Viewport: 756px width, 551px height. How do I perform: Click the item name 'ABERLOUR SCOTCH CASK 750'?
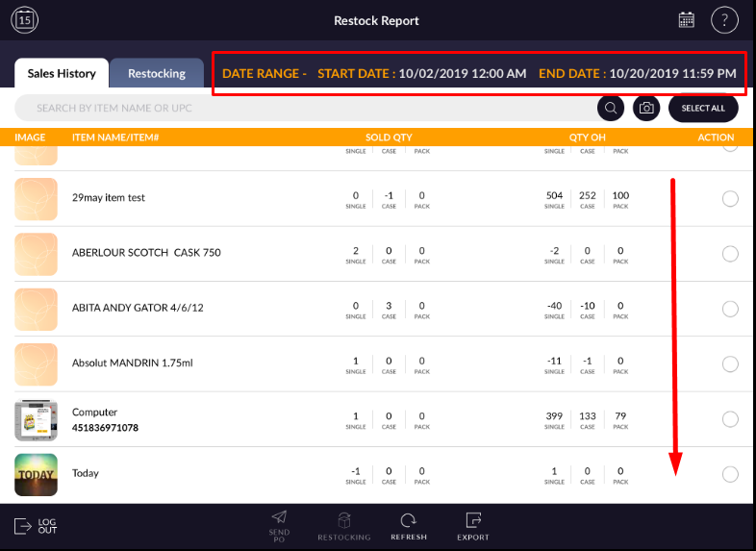pyautogui.click(x=146, y=253)
